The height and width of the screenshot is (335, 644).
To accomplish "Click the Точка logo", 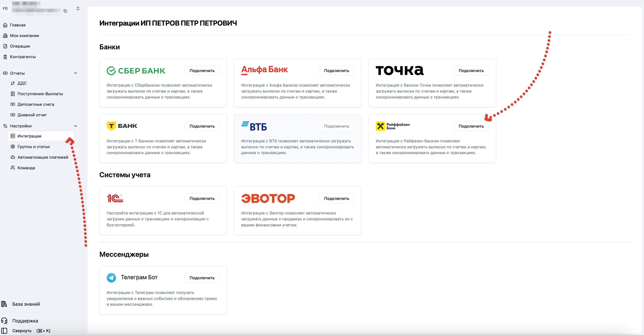I will pyautogui.click(x=399, y=70).
